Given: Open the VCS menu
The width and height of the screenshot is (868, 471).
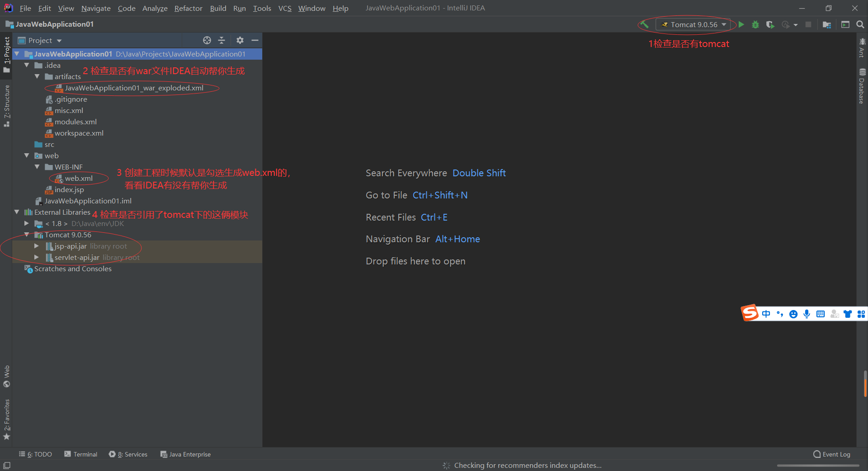Looking at the screenshot, I should [x=285, y=8].
